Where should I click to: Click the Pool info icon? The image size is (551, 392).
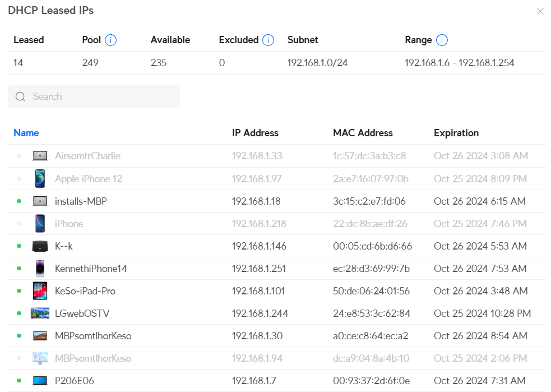(110, 40)
